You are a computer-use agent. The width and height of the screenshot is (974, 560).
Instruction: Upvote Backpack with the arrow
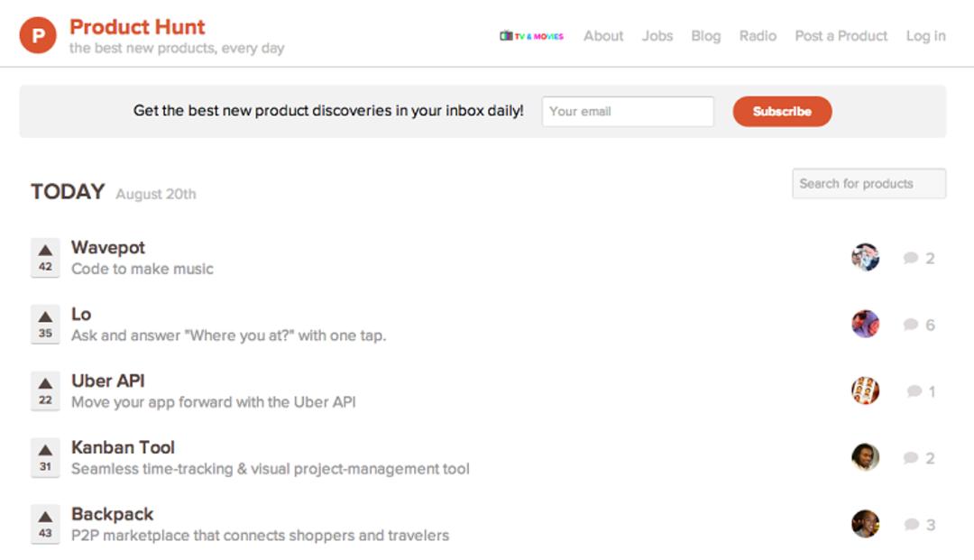point(45,523)
